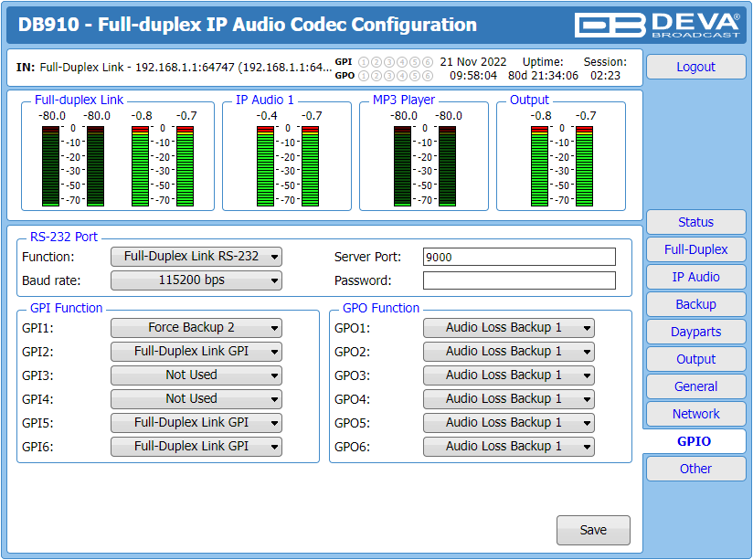The height and width of the screenshot is (560, 753).
Task: Click the DEVA Broadcast logo
Action: pyautogui.click(x=657, y=25)
